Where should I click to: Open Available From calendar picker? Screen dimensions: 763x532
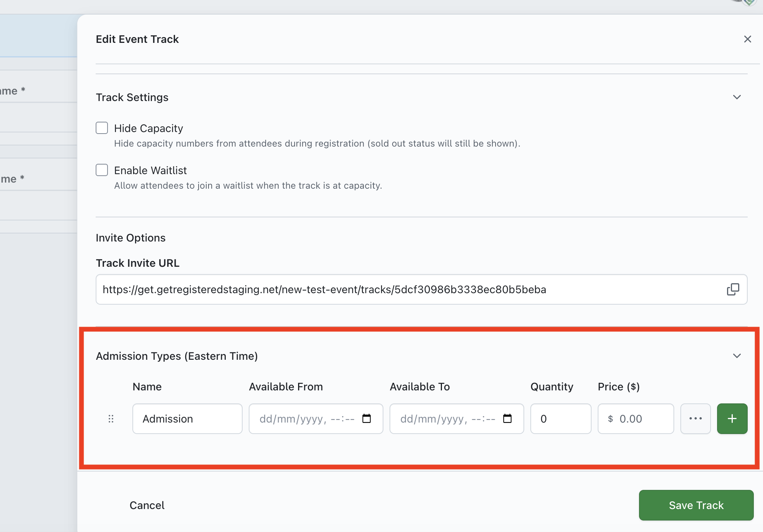pyautogui.click(x=367, y=419)
